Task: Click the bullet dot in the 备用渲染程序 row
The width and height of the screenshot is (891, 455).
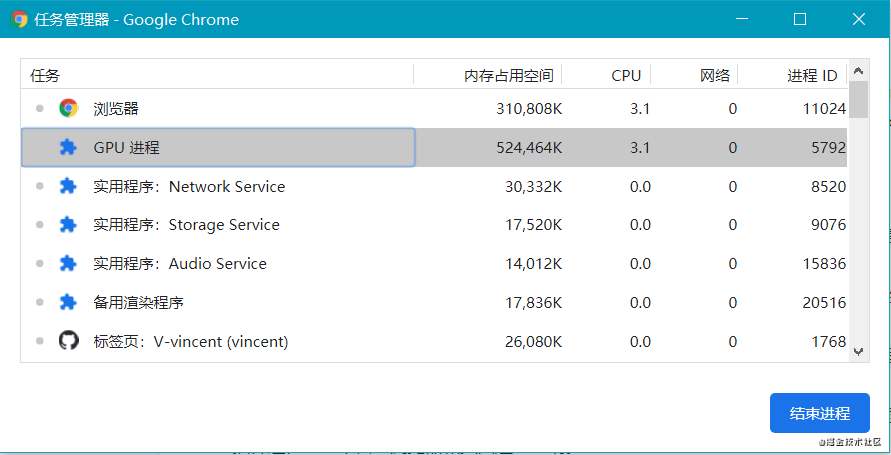Action: [39, 302]
